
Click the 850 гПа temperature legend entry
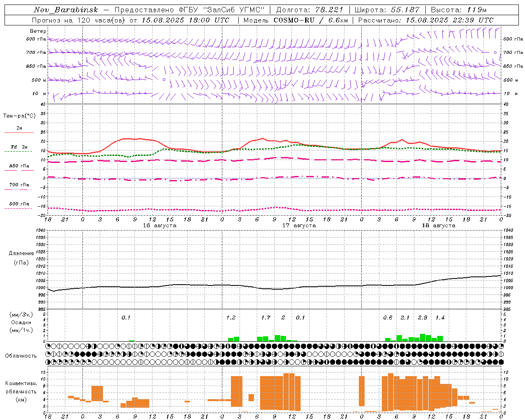[19, 166]
